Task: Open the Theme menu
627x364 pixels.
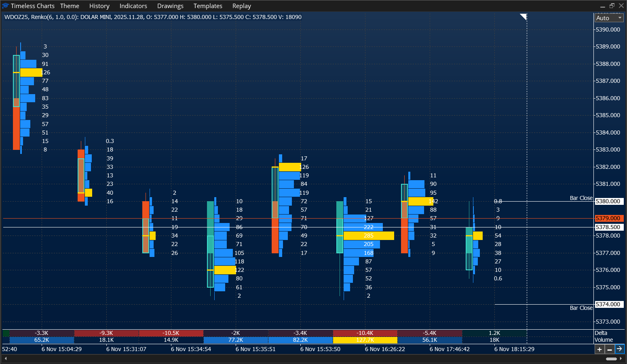Action: click(70, 6)
